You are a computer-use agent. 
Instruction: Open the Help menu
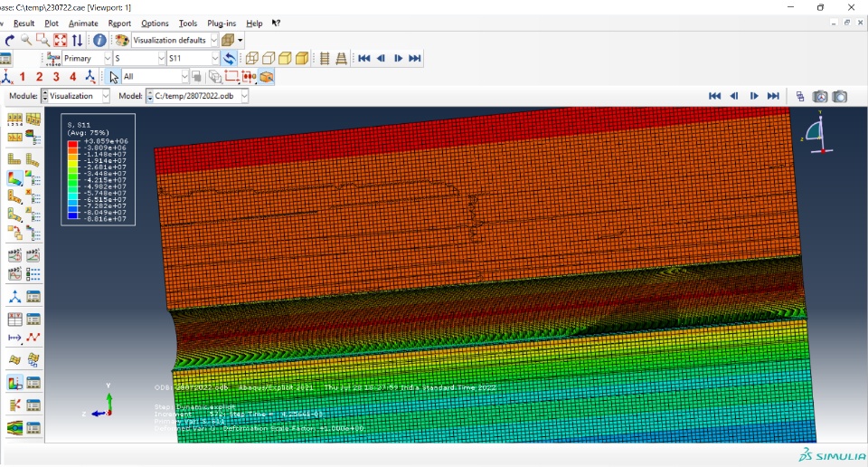pos(254,24)
